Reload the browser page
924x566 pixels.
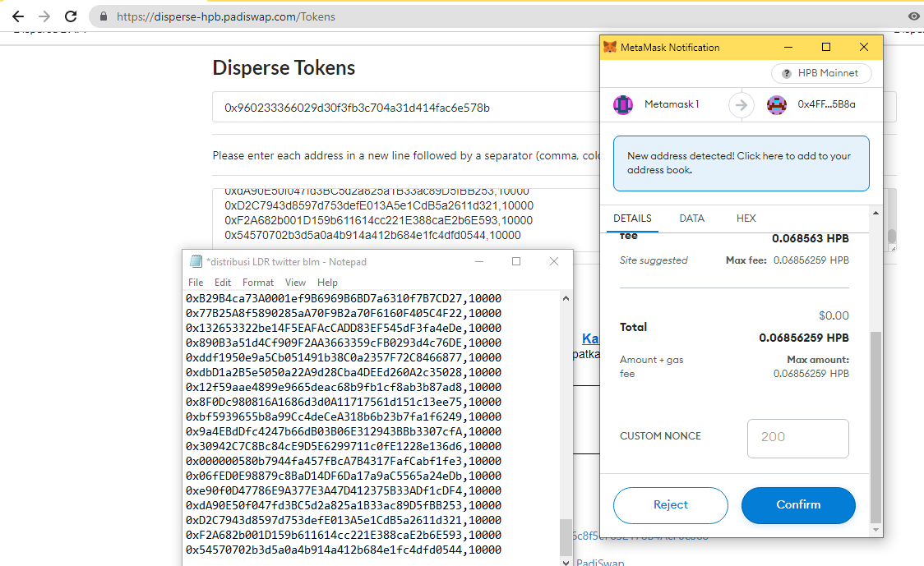tap(71, 16)
